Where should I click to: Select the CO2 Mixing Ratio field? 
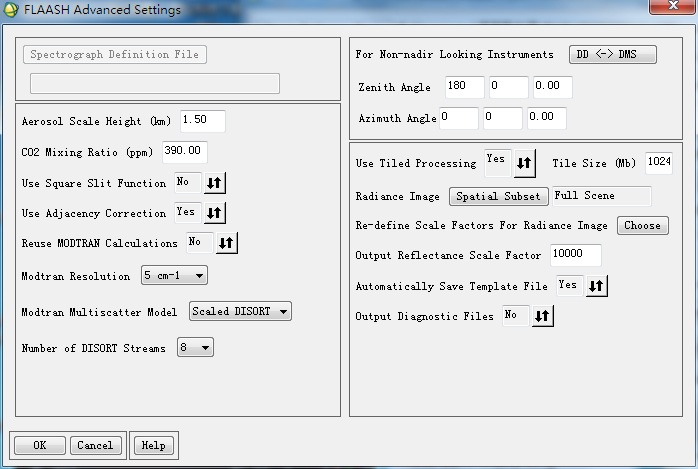[184, 152]
